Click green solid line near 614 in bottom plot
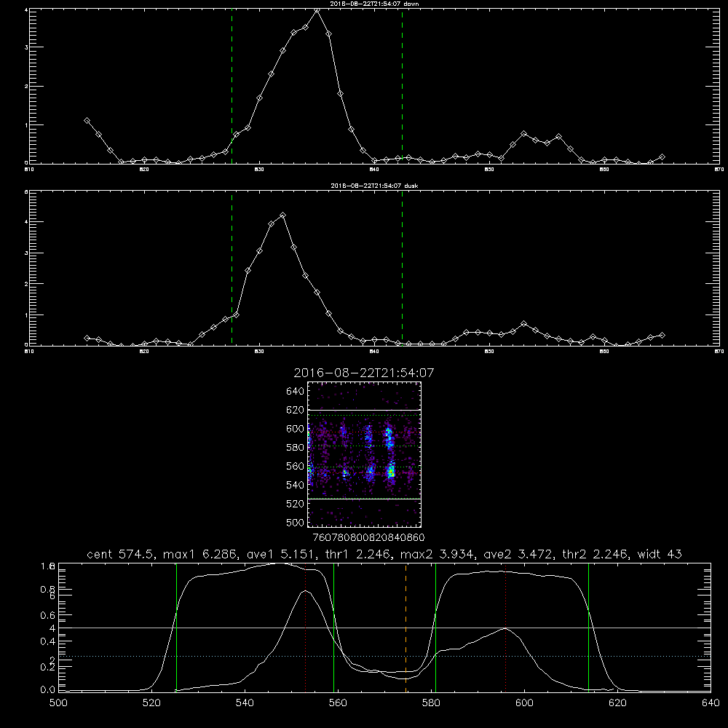The height and width of the screenshot is (728, 728). (588, 628)
